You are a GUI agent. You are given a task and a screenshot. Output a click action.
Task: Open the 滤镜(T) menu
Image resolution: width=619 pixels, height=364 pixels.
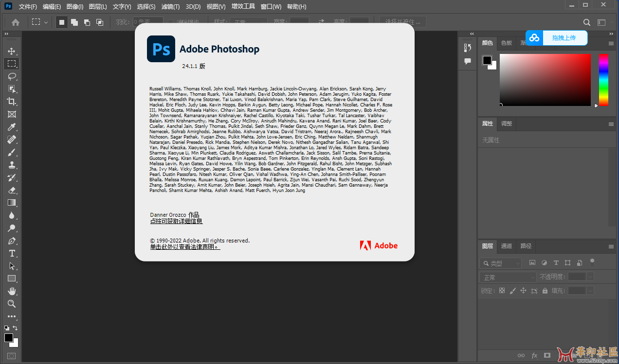pos(170,7)
